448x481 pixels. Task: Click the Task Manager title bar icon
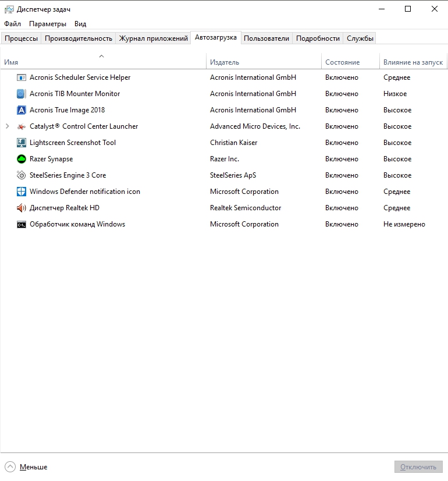(9, 9)
